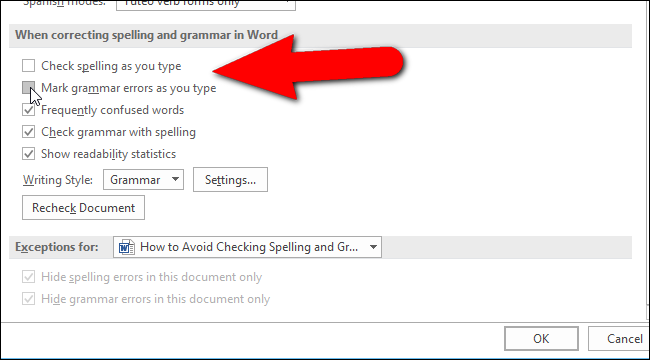Dismiss the dialog with Cancel
The height and width of the screenshot is (360, 650).
pos(619,338)
